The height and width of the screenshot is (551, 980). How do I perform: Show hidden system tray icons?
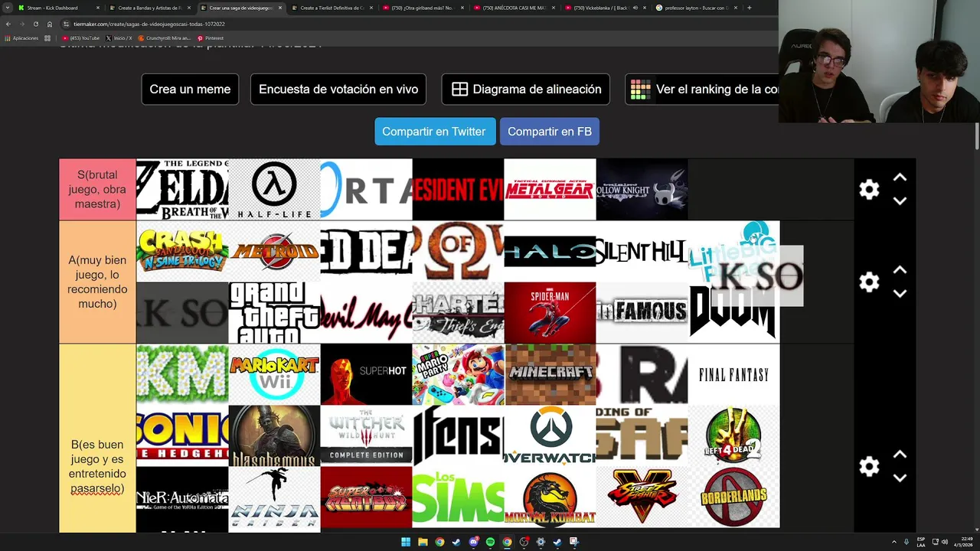(893, 542)
